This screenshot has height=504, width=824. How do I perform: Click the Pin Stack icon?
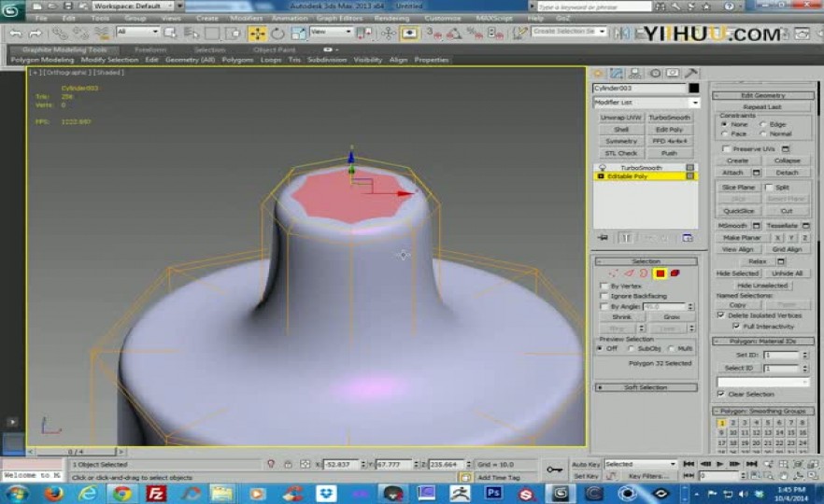point(604,238)
